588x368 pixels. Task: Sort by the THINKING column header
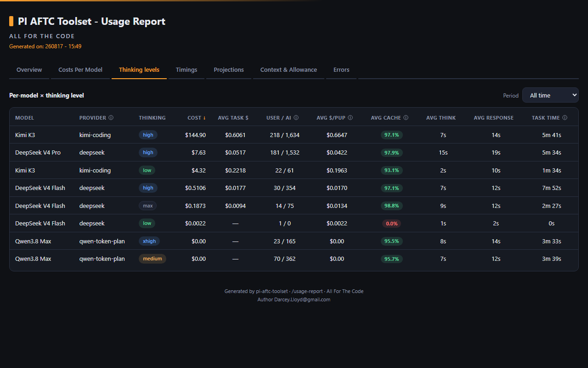[x=152, y=118]
